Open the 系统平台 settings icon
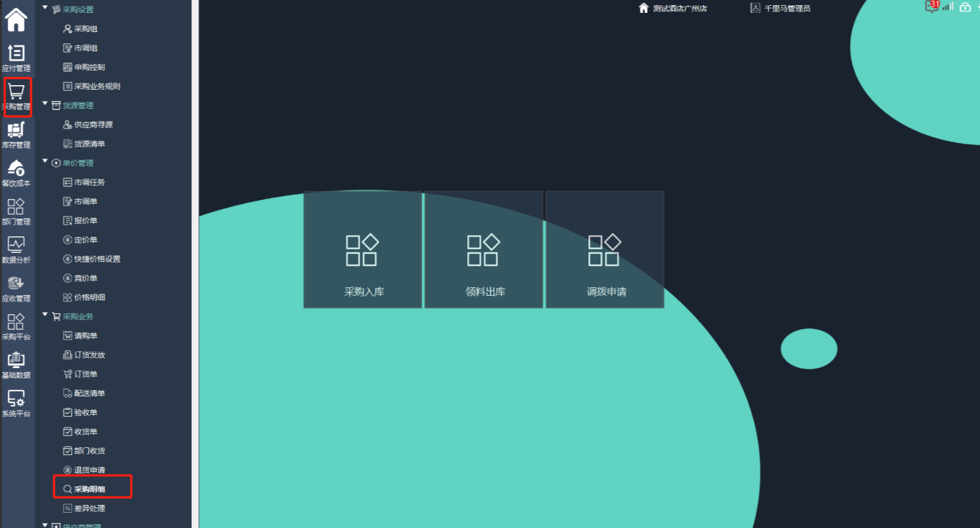Image resolution: width=980 pixels, height=528 pixels. 16,403
